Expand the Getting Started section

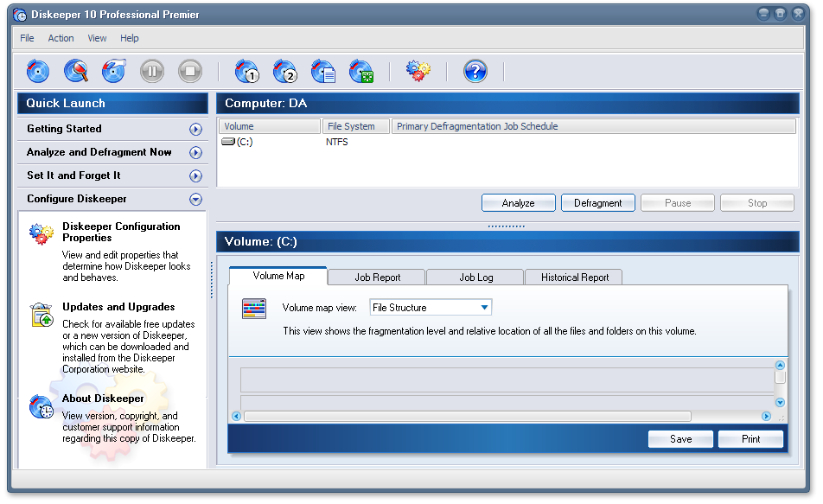(x=195, y=129)
